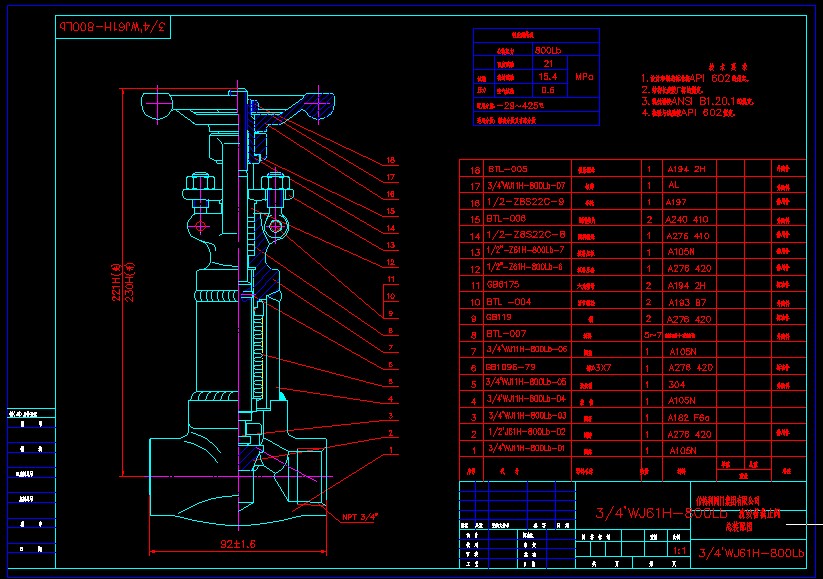The image size is (823, 579).
Task: Select the 1:1 scale in title block
Action: 676,549
